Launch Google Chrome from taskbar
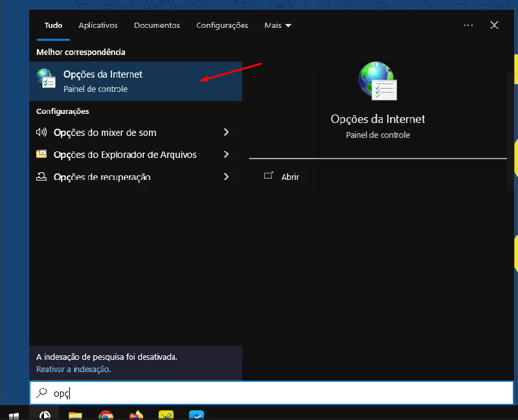The height and width of the screenshot is (420, 518). click(x=106, y=415)
